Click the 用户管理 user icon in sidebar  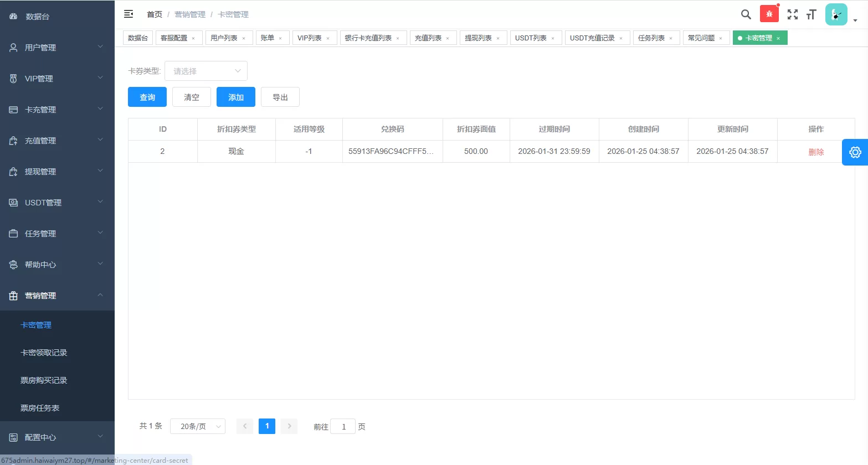[13, 47]
